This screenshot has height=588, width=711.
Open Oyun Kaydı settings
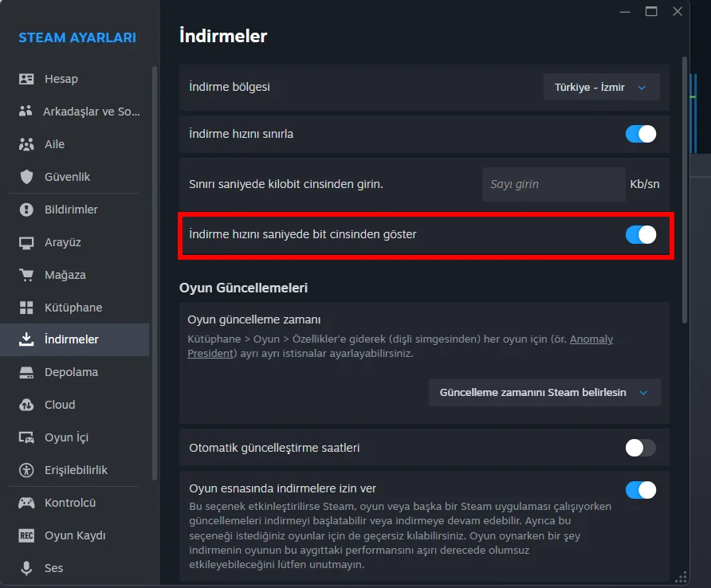click(x=75, y=535)
